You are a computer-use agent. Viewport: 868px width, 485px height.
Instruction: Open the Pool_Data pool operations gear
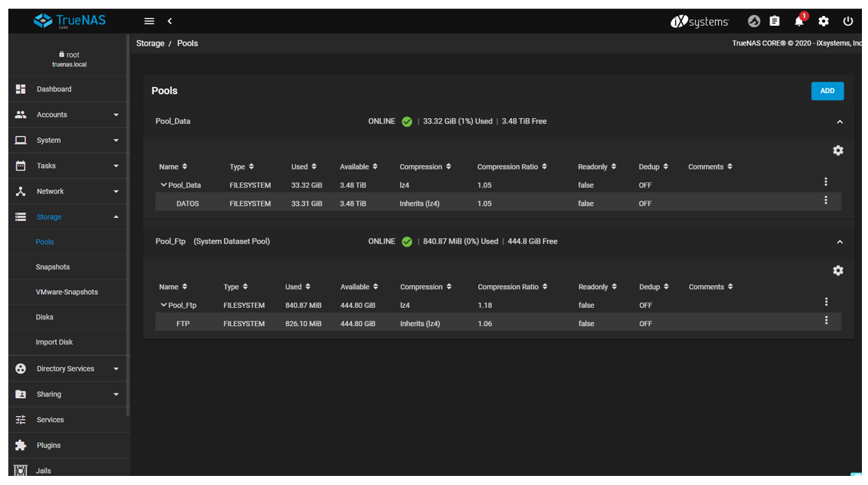[x=838, y=151]
